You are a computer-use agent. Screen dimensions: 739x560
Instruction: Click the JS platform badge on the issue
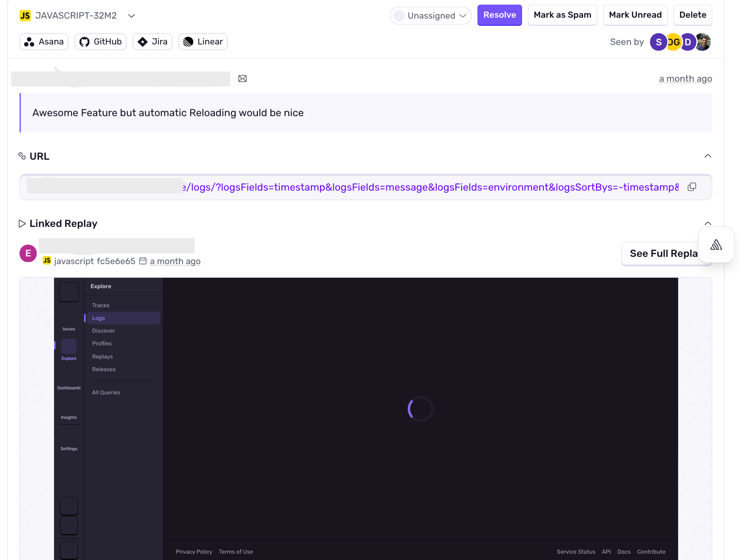[25, 15]
